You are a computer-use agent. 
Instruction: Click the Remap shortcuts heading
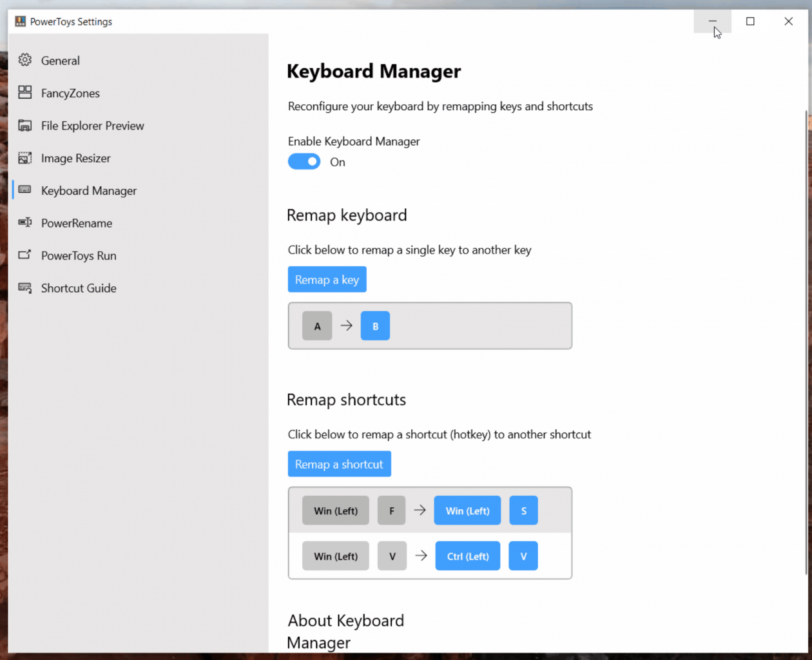click(x=346, y=400)
